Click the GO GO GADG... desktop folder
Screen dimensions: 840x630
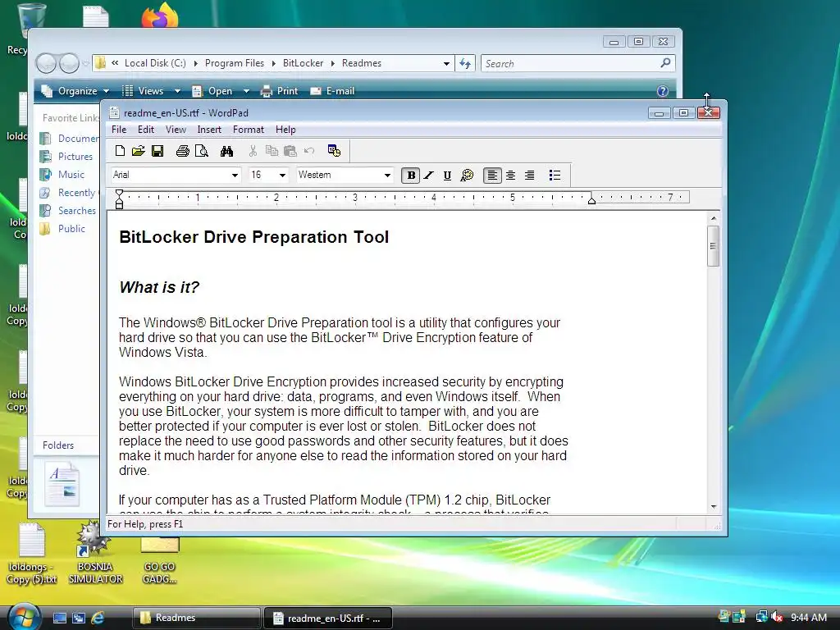tap(160, 559)
